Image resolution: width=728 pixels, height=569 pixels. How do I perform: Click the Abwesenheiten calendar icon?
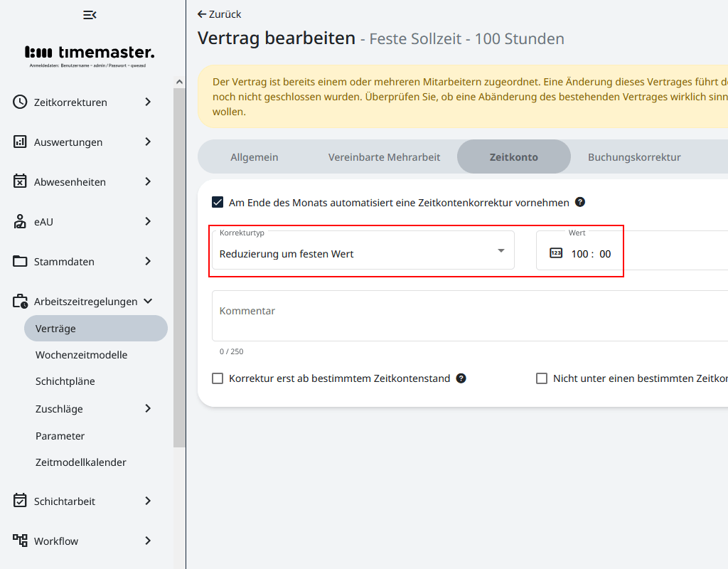click(20, 181)
